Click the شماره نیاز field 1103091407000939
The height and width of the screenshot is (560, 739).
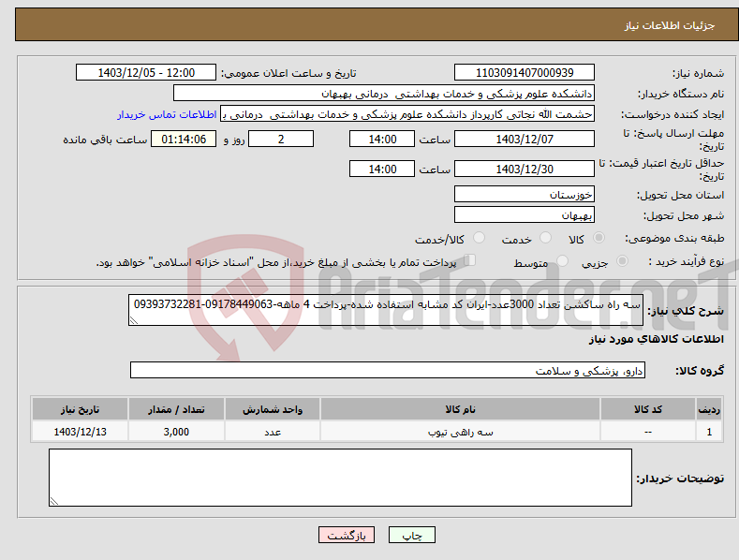525,73
